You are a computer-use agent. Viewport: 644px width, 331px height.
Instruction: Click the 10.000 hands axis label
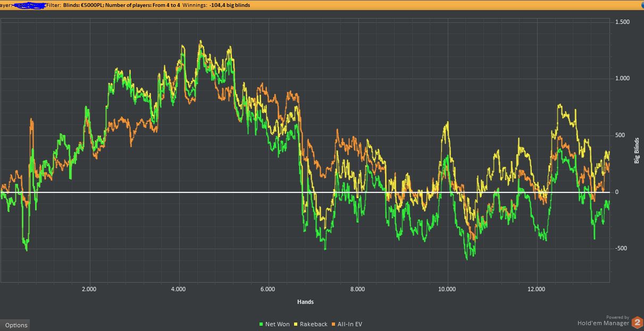[447, 290]
